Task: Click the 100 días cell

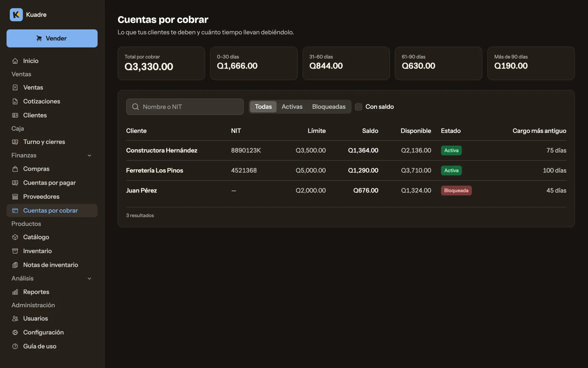Action: [x=554, y=170]
